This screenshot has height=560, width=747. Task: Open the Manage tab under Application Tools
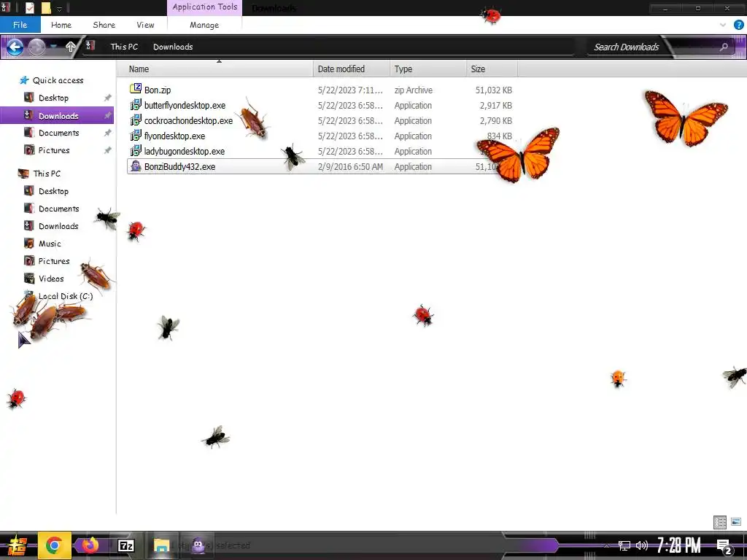point(204,25)
